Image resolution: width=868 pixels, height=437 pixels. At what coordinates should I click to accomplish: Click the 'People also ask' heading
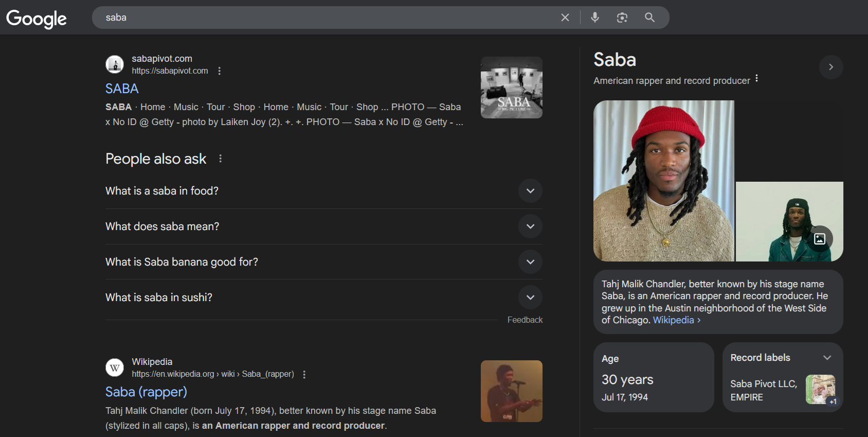156,159
